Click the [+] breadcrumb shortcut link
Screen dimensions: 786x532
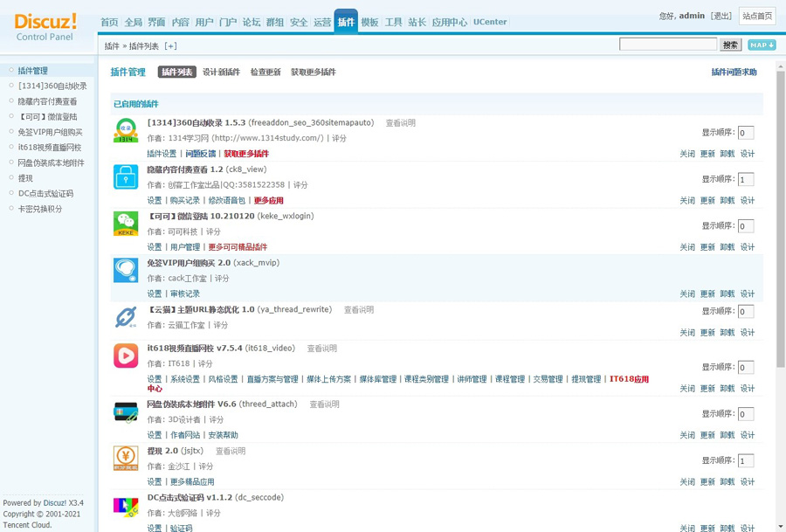pyautogui.click(x=170, y=46)
